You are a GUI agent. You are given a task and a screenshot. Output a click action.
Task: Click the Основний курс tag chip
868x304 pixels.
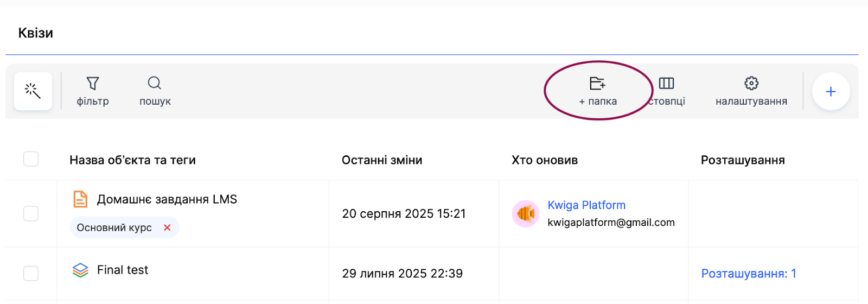(x=114, y=227)
